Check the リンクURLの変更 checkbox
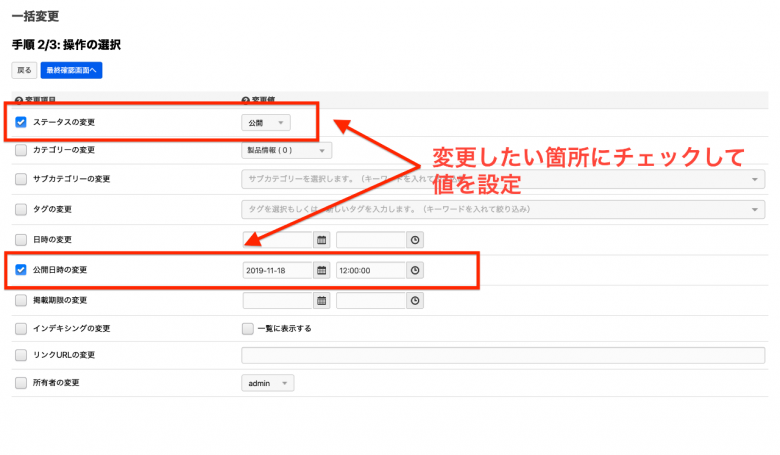The image size is (780, 455). coord(21,355)
